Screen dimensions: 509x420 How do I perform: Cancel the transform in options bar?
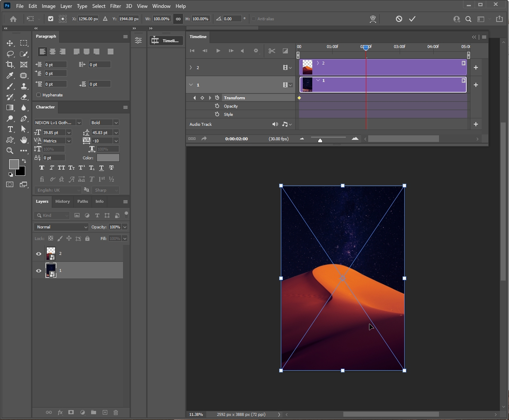tap(399, 19)
